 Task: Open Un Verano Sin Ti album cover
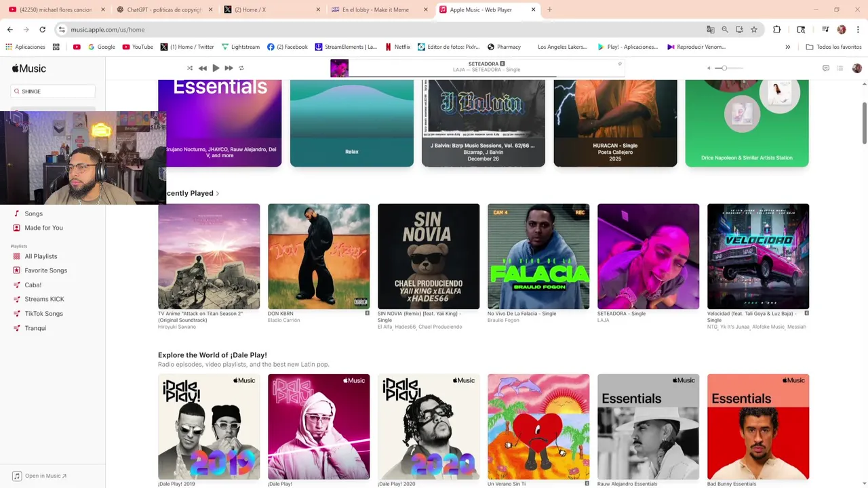[538, 427]
